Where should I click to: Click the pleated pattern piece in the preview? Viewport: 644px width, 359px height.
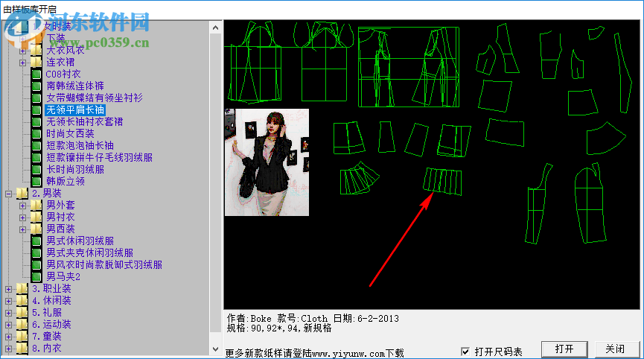(442, 181)
